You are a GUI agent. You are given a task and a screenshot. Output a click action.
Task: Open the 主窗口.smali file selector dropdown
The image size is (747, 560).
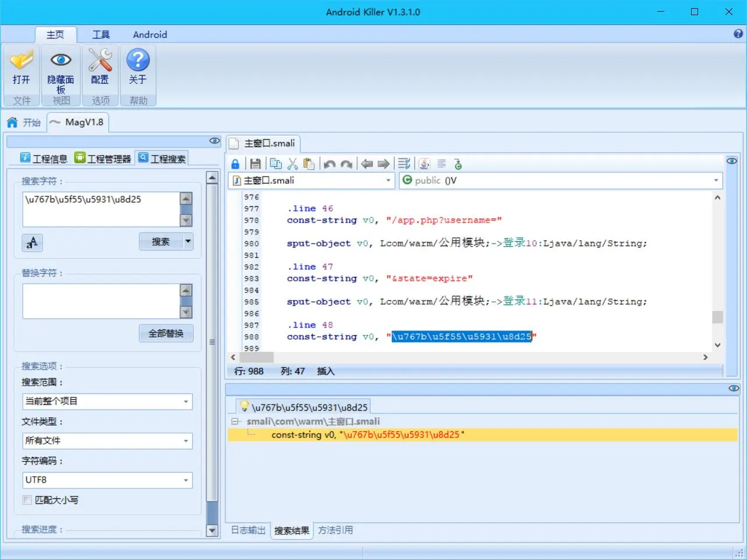pyautogui.click(x=389, y=181)
